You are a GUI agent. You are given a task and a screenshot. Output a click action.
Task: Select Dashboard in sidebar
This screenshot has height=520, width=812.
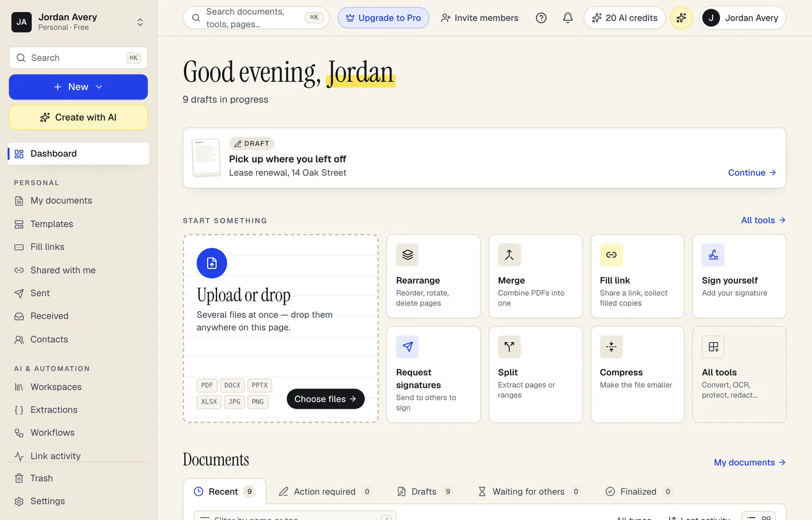coord(79,154)
